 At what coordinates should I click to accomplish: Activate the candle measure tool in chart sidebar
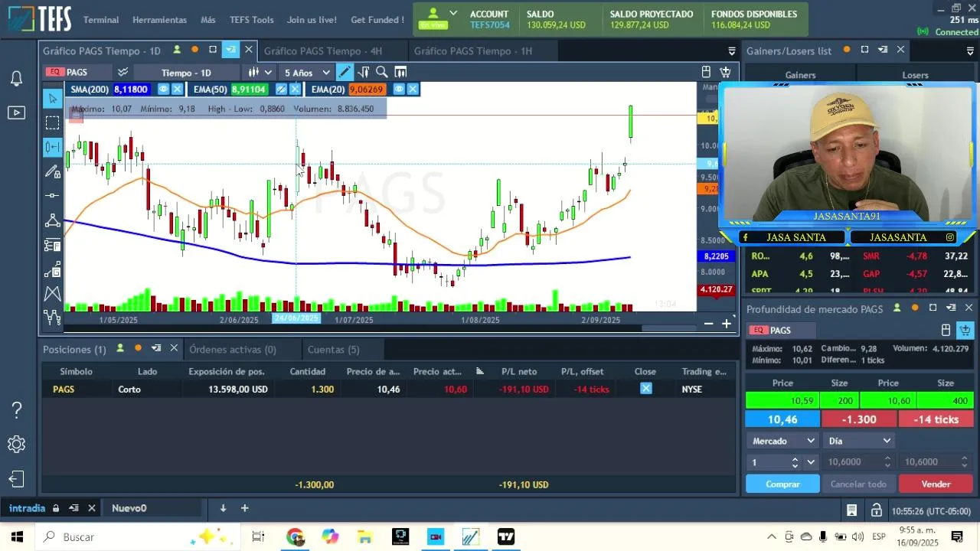coord(52,147)
